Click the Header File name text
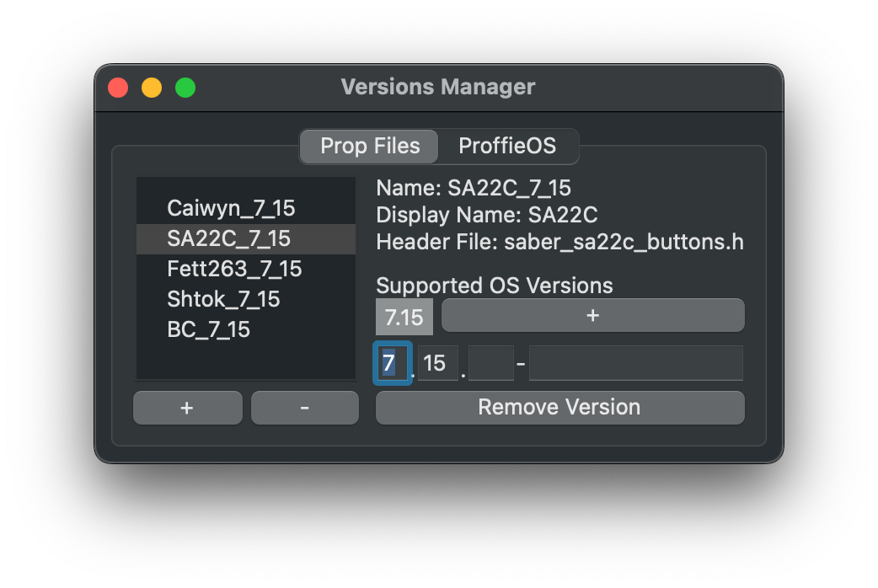 tap(559, 242)
